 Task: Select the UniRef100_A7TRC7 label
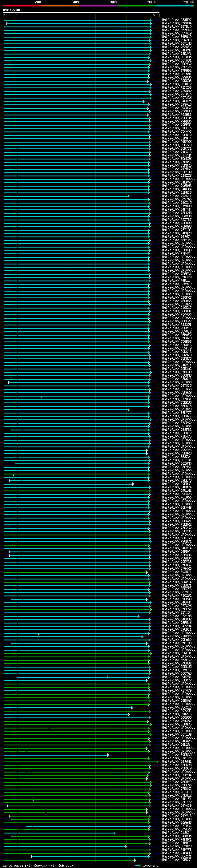click(177, 826)
